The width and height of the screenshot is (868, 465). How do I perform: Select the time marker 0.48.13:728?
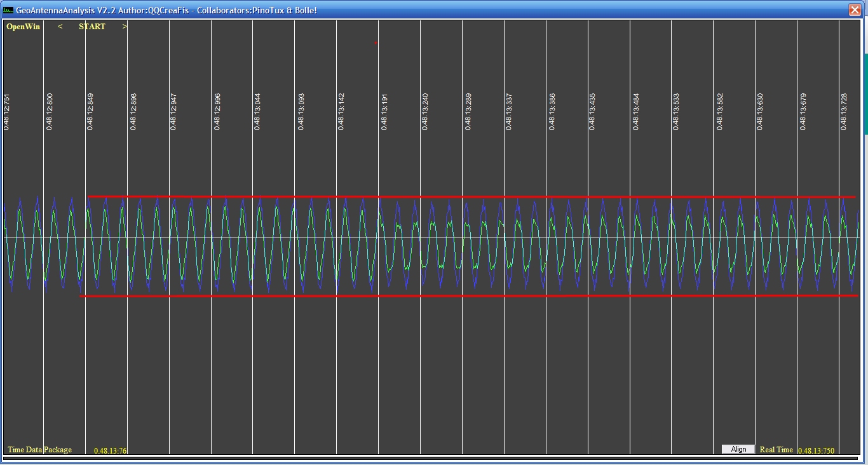pyautogui.click(x=844, y=112)
